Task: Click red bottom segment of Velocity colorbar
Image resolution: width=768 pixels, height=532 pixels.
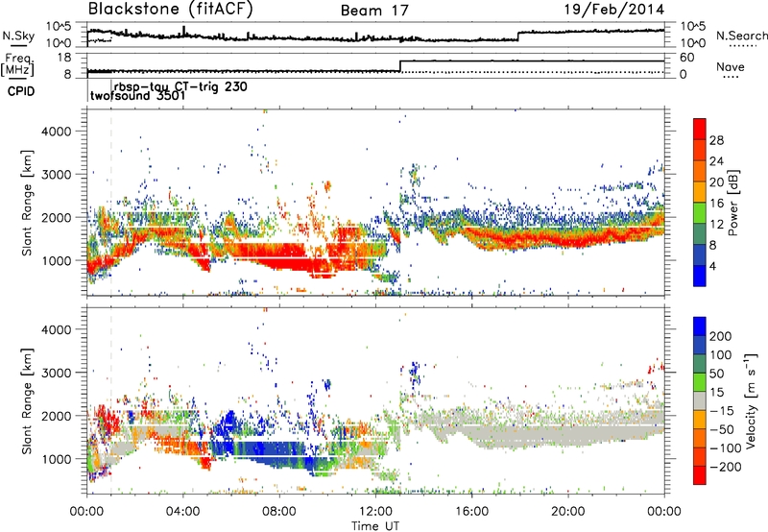Action: coord(700,475)
